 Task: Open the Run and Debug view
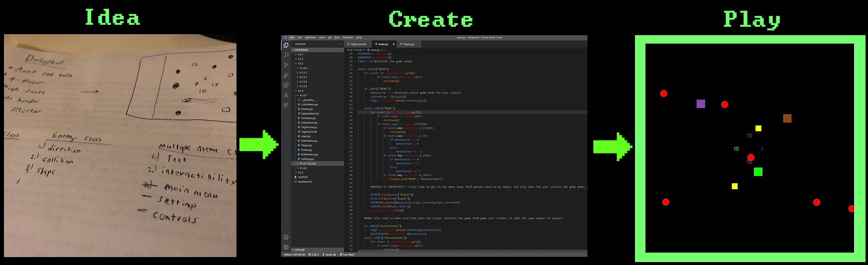tap(286, 75)
